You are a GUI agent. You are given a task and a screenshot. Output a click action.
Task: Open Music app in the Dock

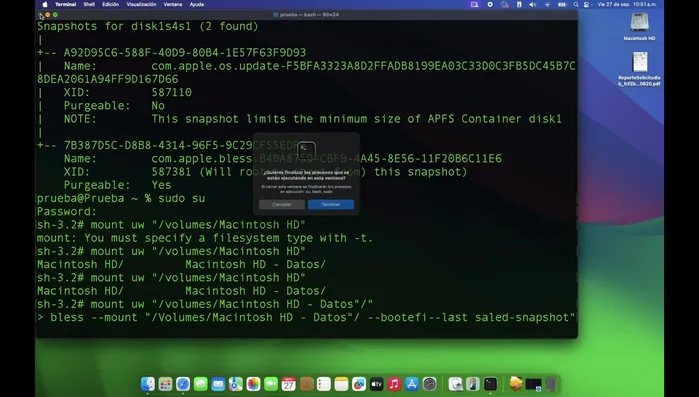(394, 384)
